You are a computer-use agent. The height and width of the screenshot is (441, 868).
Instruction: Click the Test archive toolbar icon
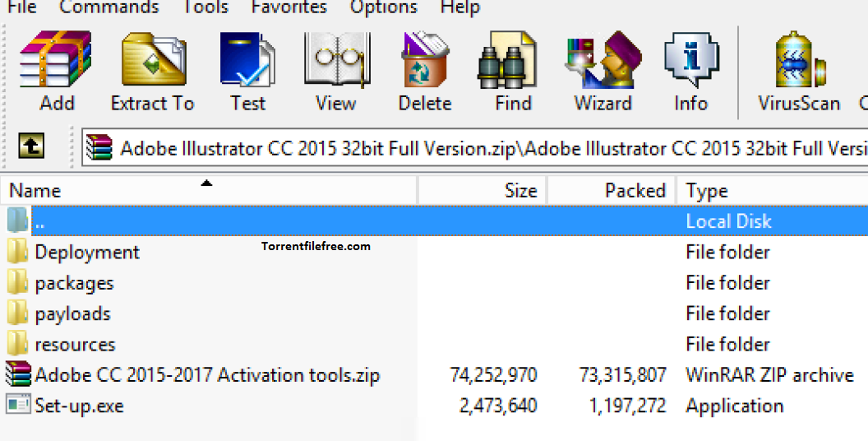[247, 59]
